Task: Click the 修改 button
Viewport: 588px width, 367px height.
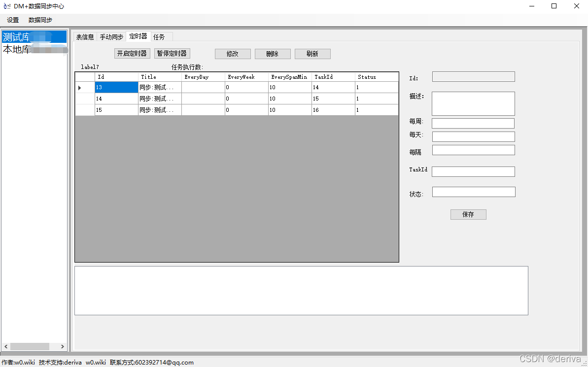Action: coord(233,54)
